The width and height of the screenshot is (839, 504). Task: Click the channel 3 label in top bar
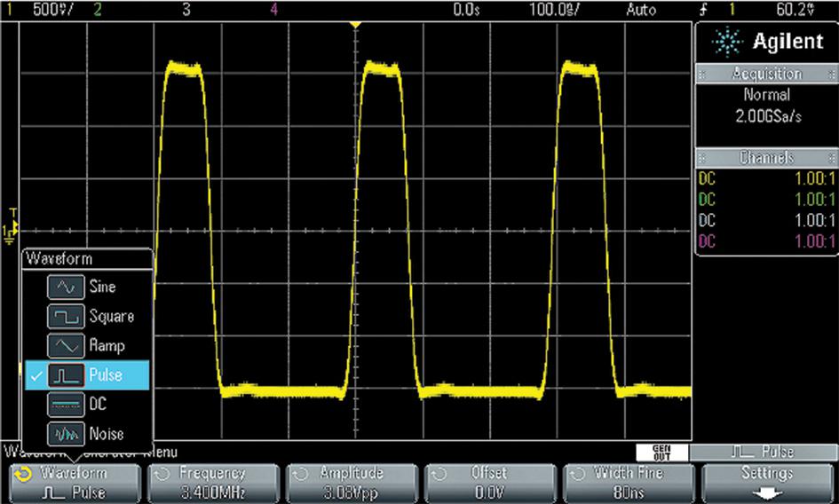186,10
